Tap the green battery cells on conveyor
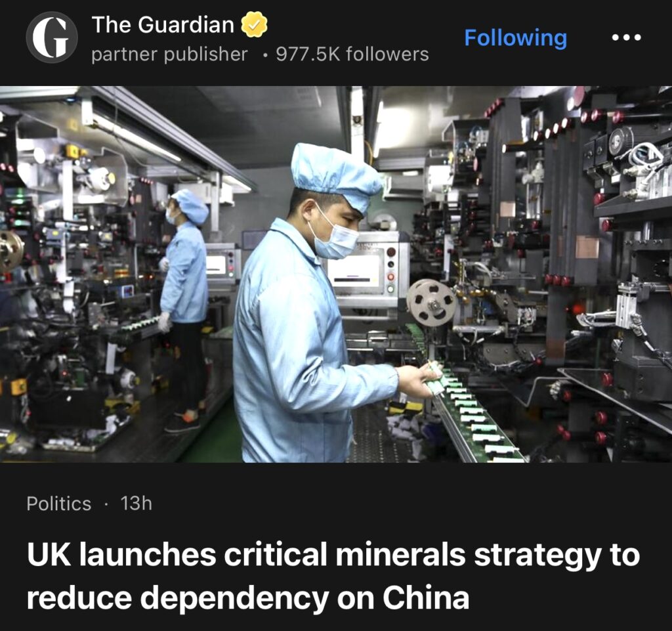This screenshot has width=672, height=631. 471,412
